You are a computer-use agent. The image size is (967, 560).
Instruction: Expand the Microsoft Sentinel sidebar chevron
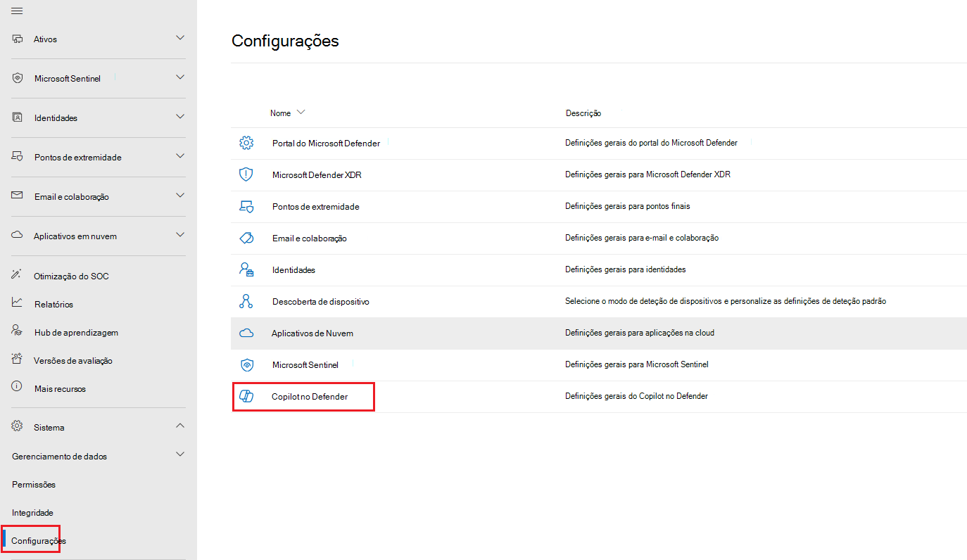(180, 77)
